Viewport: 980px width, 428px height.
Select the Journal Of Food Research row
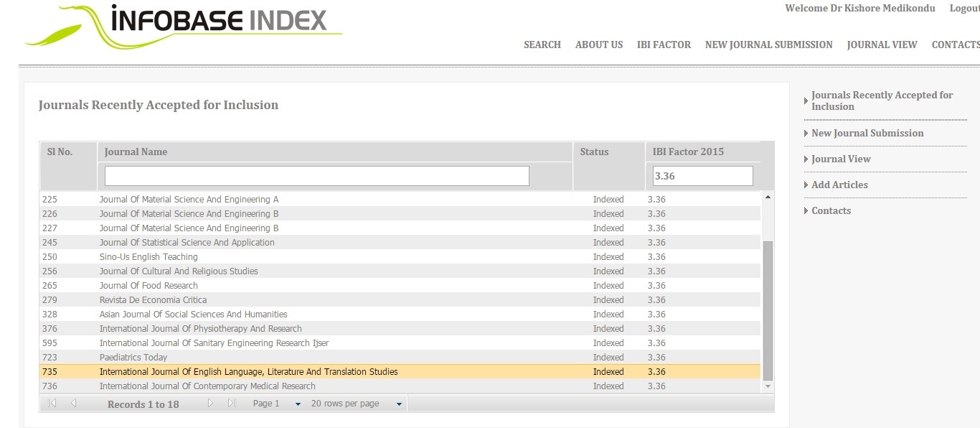[400, 285]
